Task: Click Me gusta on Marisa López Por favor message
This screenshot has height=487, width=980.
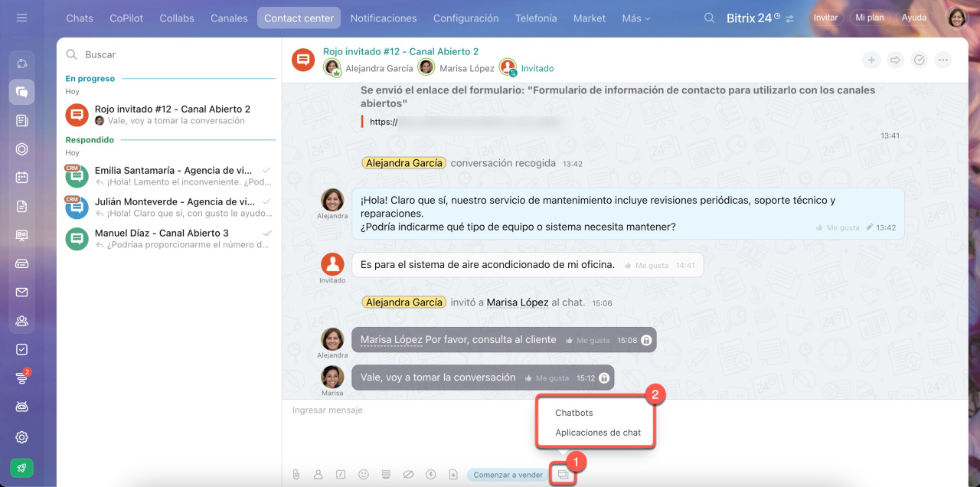Action: click(x=588, y=340)
